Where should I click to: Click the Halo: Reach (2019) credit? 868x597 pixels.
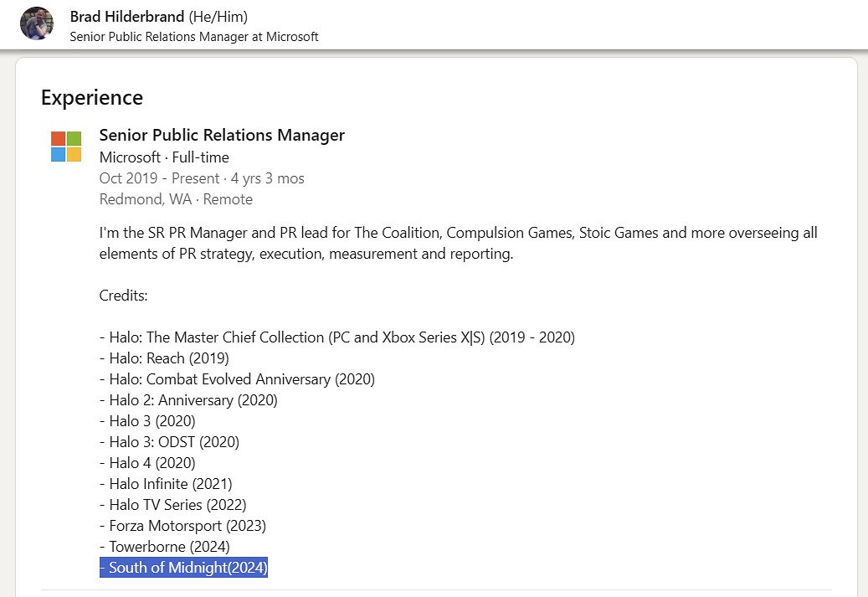164,358
